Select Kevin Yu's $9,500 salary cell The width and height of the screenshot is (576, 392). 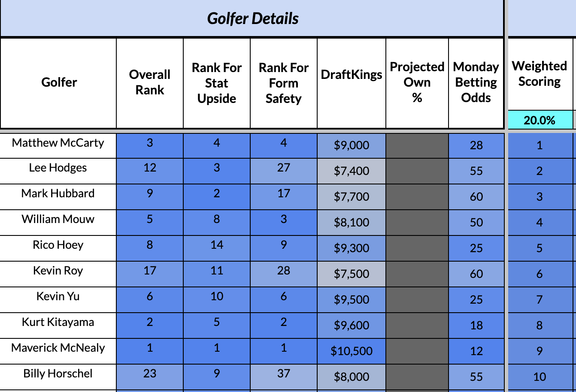click(x=352, y=300)
